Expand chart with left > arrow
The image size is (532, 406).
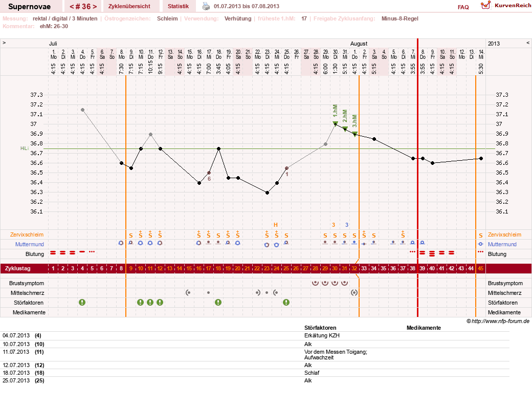tap(4, 43)
